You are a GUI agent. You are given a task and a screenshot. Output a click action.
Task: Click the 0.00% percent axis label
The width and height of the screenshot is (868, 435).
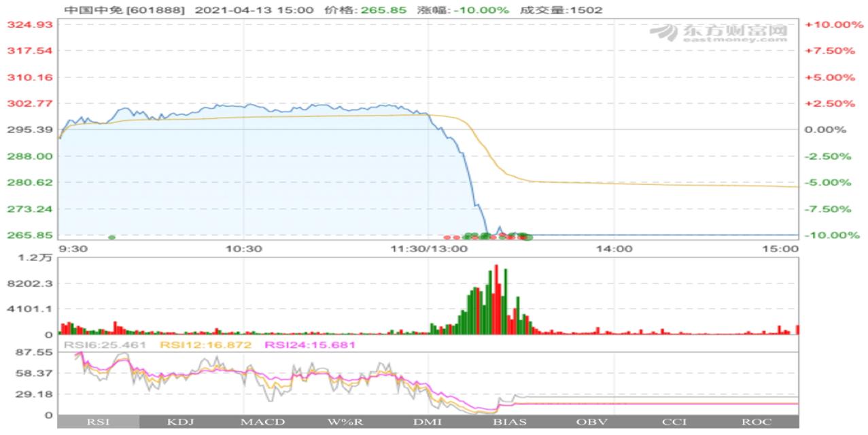coord(827,130)
